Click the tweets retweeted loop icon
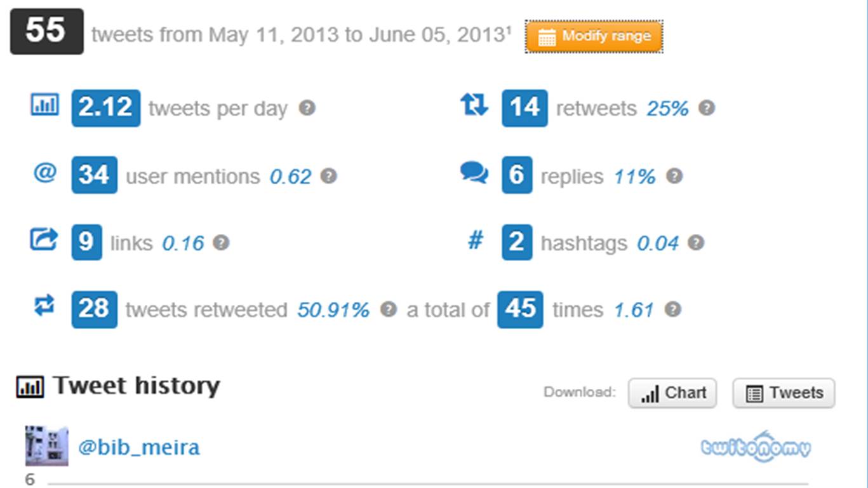This screenshot has height=488, width=868. (44, 306)
